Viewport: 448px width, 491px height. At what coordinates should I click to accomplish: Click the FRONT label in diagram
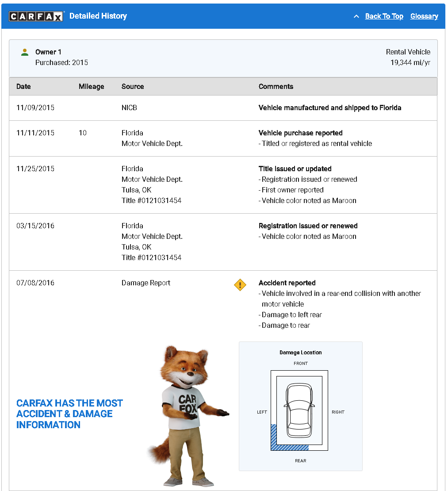301,364
